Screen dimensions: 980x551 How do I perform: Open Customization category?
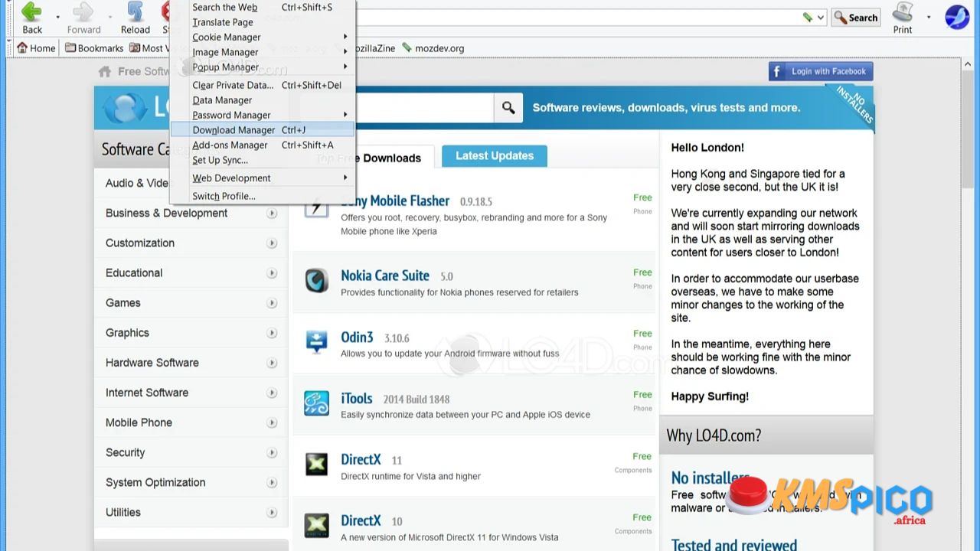point(140,243)
